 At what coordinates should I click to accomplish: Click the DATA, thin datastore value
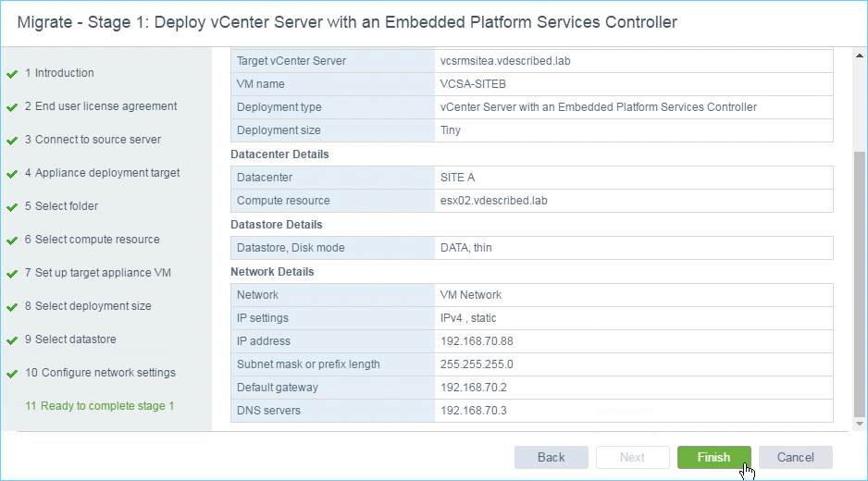[x=466, y=248]
